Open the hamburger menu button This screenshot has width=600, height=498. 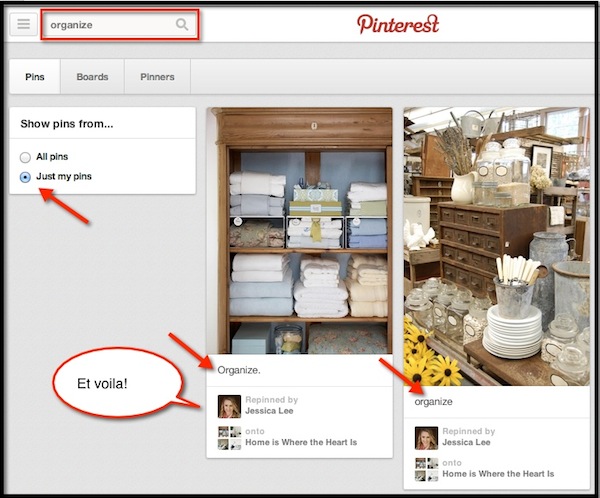tap(23, 24)
